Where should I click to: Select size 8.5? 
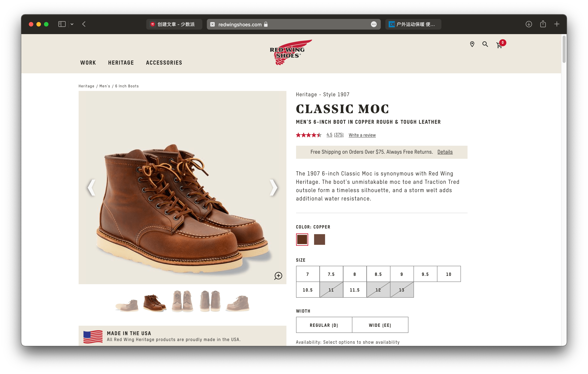click(x=378, y=274)
